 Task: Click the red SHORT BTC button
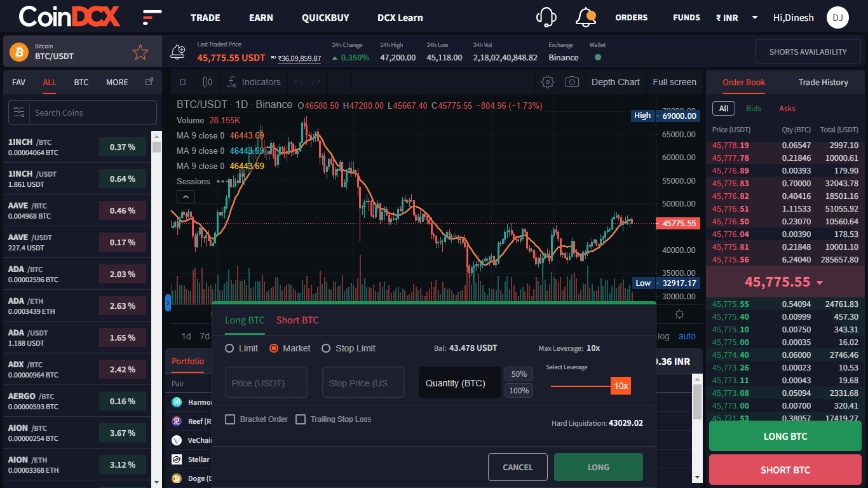point(785,470)
